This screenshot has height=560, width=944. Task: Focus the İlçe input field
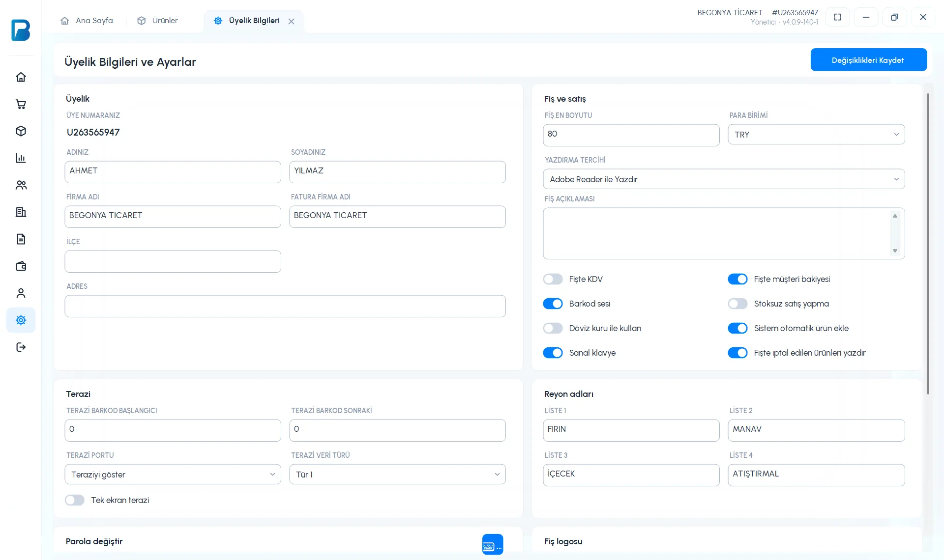pyautogui.click(x=173, y=262)
